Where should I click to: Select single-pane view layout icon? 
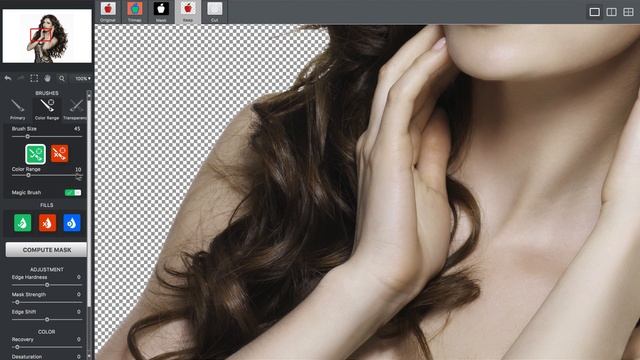click(x=595, y=12)
